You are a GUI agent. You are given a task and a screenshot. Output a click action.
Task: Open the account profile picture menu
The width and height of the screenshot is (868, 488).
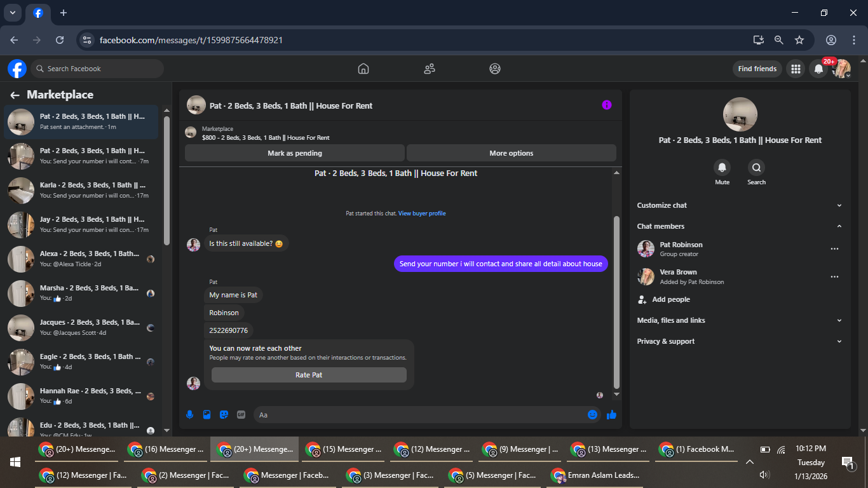[x=842, y=69]
